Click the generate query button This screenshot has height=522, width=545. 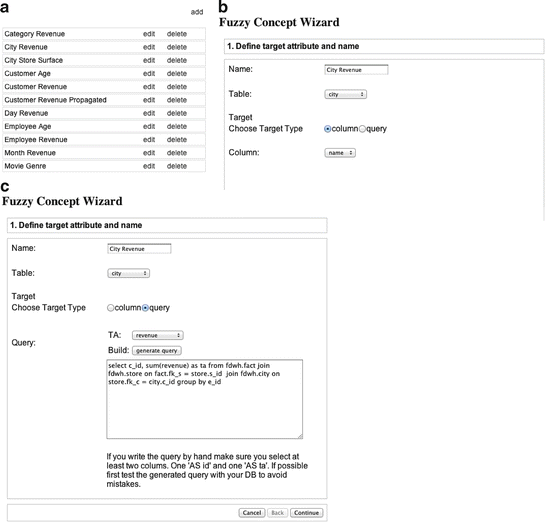[x=157, y=350]
